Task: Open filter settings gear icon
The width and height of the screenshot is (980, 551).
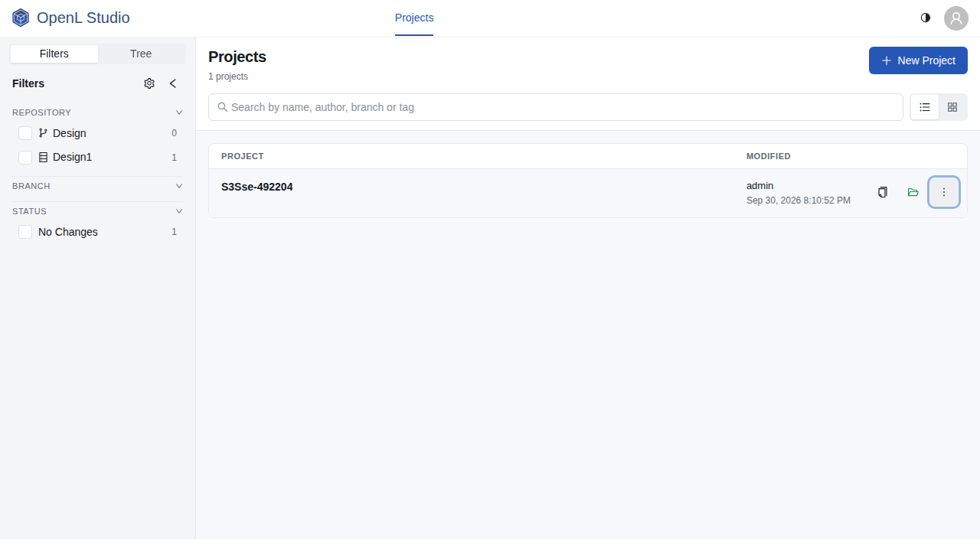Action: (149, 83)
